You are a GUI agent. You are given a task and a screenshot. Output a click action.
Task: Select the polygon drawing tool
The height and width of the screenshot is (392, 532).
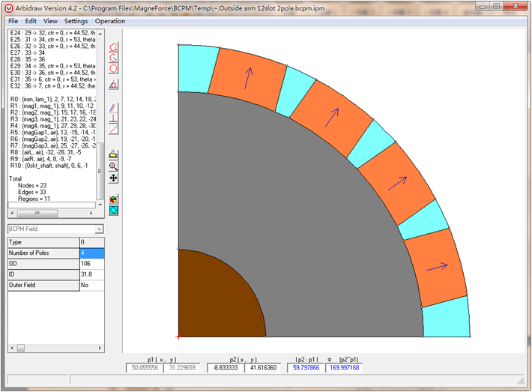coord(113,47)
